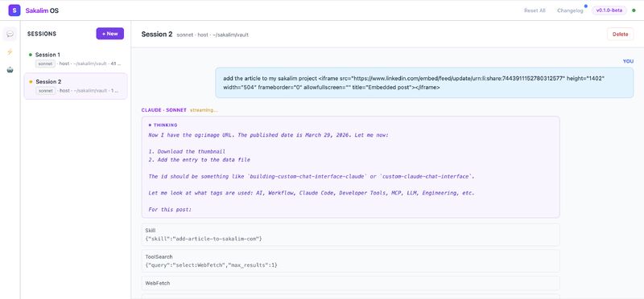
Task: Open the chat sessions sidebar icon
Action: pos(10,34)
